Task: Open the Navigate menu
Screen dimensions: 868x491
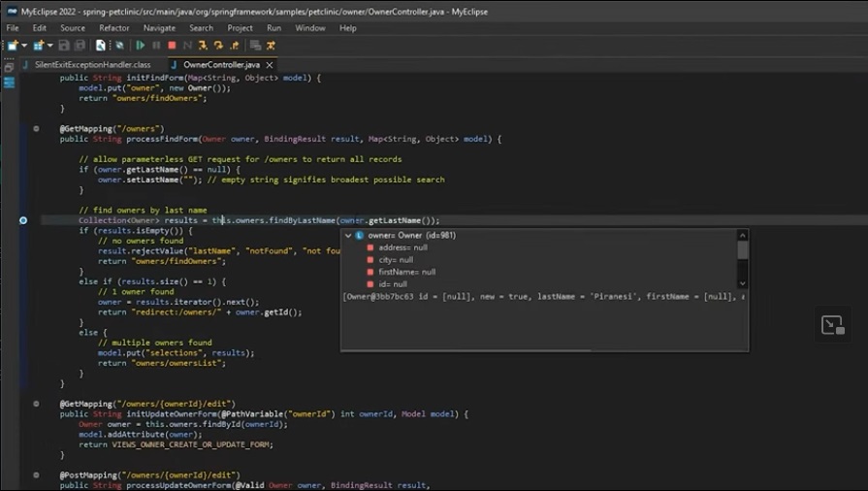Action: [159, 28]
